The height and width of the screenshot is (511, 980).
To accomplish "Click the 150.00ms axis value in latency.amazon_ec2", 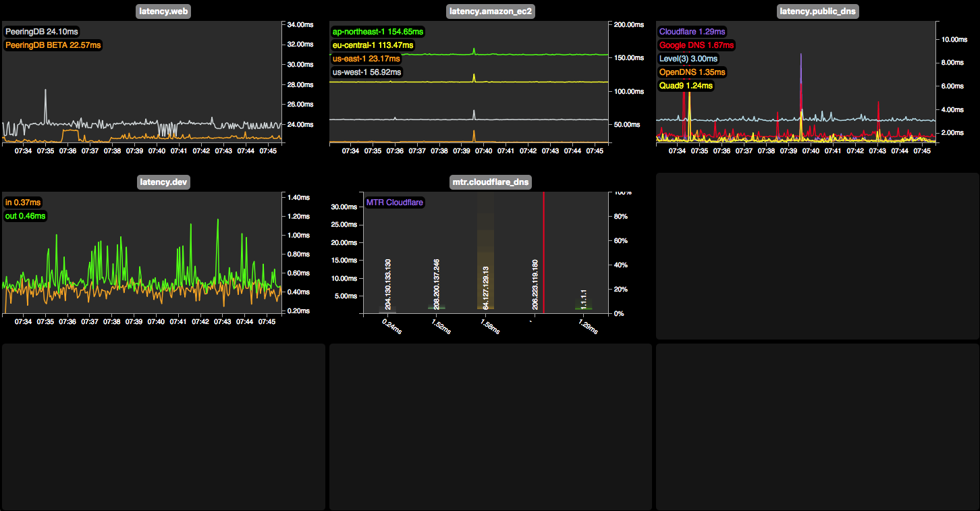I will [x=629, y=57].
